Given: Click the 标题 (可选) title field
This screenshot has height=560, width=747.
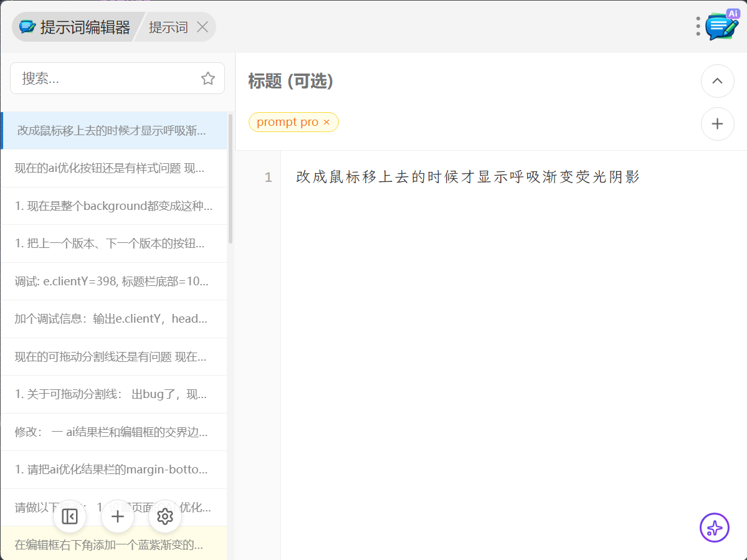Looking at the screenshot, I should pos(436,81).
